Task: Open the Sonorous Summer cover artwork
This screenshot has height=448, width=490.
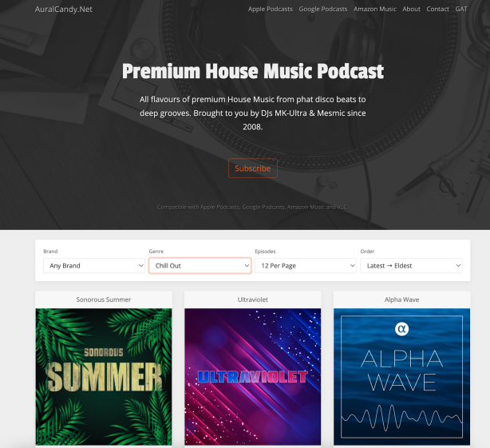Action: coord(104,377)
